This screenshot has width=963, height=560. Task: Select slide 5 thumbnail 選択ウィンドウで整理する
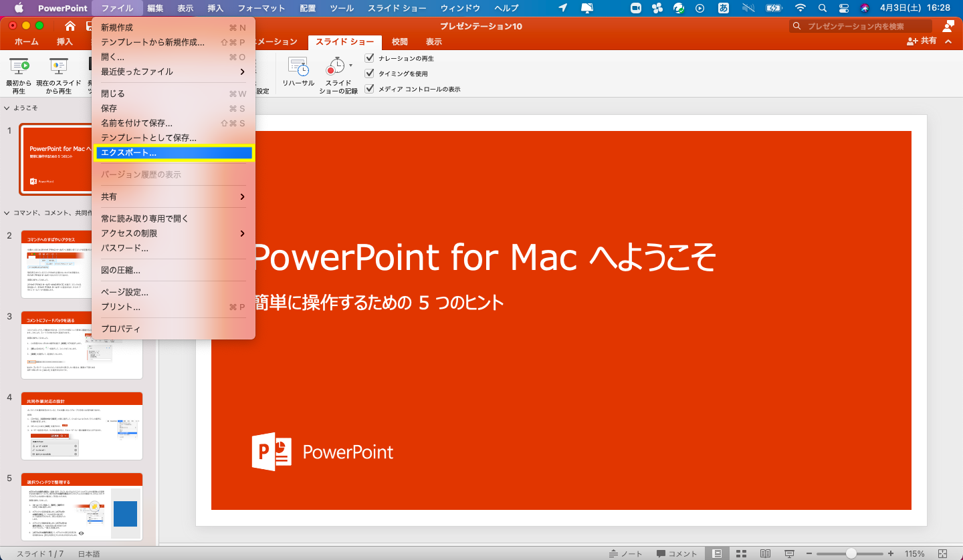82,507
